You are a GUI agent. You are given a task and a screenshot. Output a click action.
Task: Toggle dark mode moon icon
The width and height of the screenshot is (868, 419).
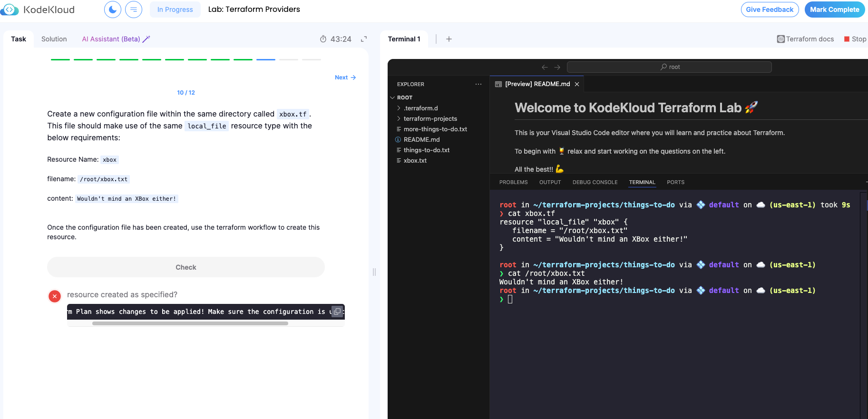pyautogui.click(x=113, y=10)
